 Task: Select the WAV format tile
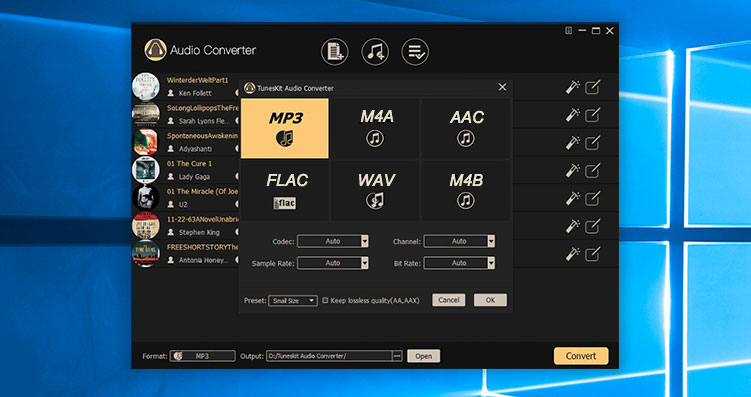(x=375, y=190)
